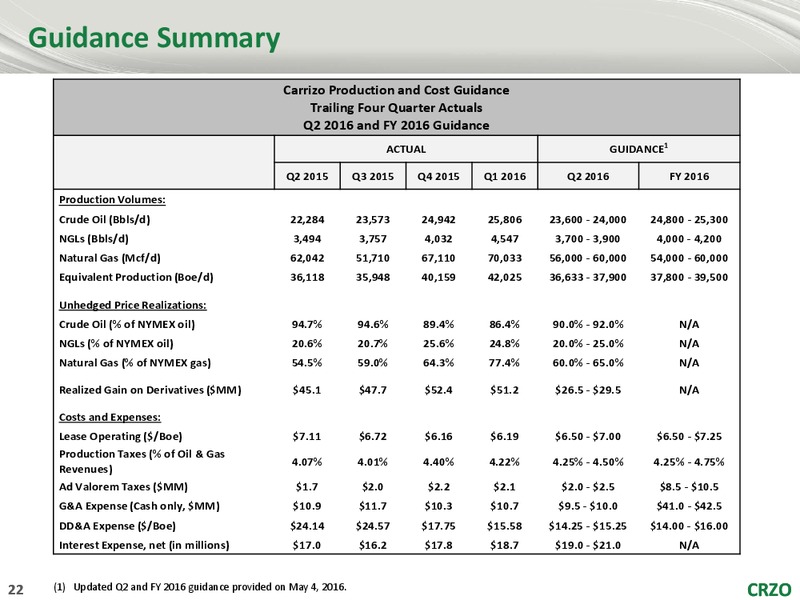Select the percentage '25.6%'
This screenshot has height=600, width=800.
tap(438, 344)
